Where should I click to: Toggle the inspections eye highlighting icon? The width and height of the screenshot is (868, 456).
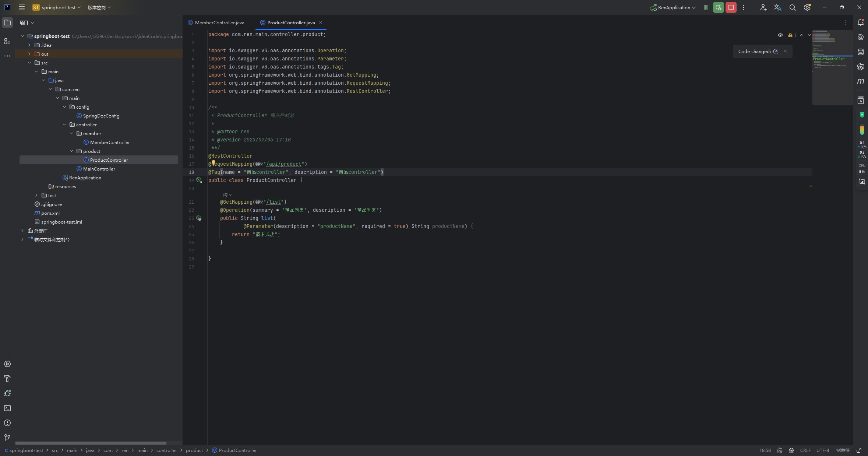point(780,35)
